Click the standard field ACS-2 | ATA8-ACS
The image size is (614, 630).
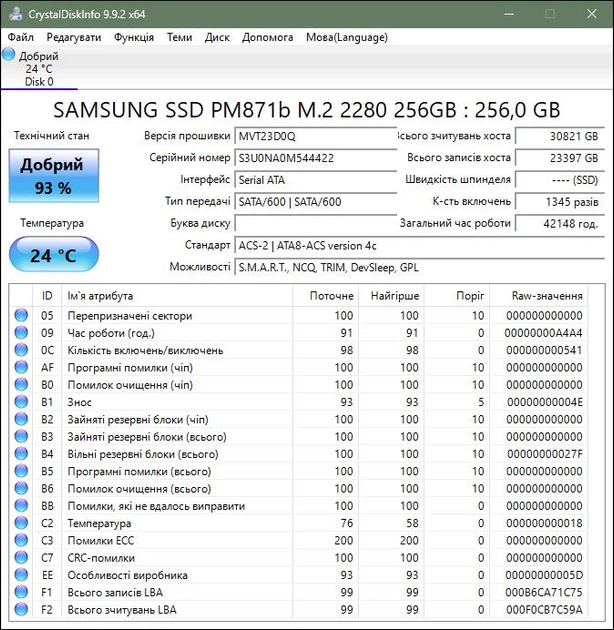420,245
